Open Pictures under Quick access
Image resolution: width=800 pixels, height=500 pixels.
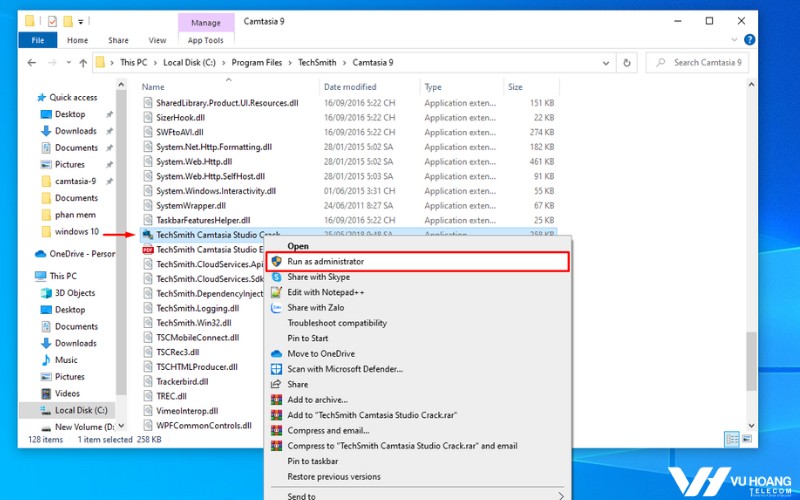(x=70, y=164)
